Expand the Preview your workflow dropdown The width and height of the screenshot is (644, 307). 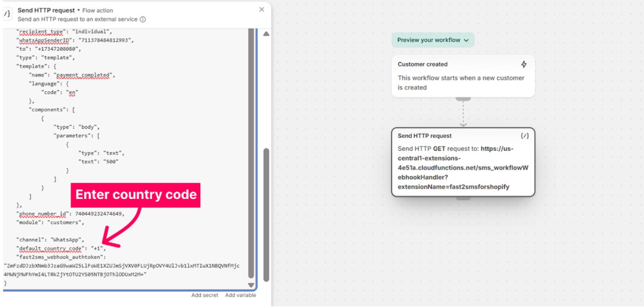coord(432,40)
